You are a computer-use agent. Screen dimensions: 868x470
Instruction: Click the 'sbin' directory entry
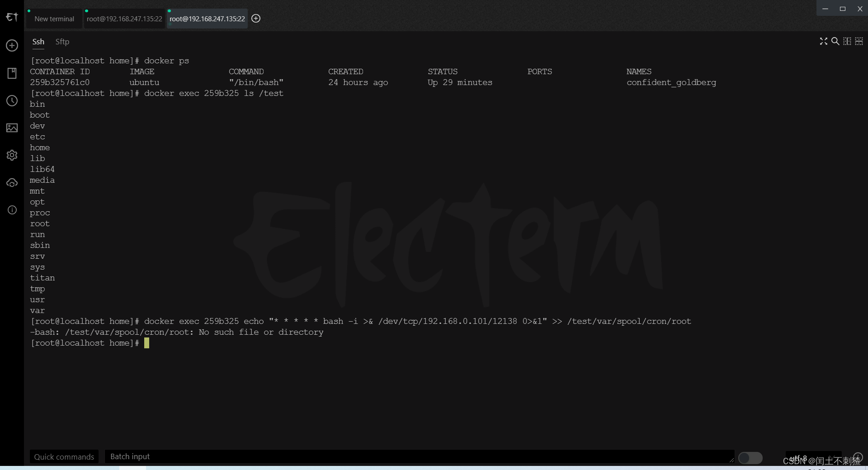point(40,245)
